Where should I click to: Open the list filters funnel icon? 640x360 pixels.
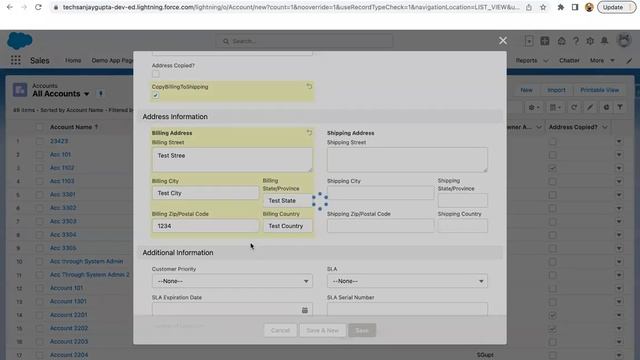pos(620,107)
